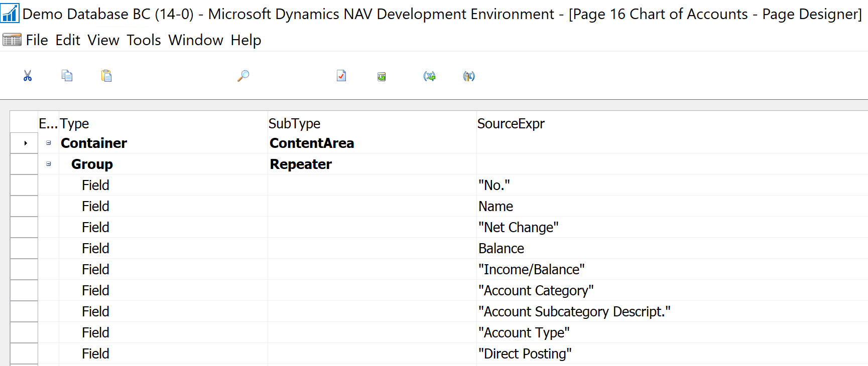Click the row selector for Container row
868x366 pixels.
click(24, 143)
